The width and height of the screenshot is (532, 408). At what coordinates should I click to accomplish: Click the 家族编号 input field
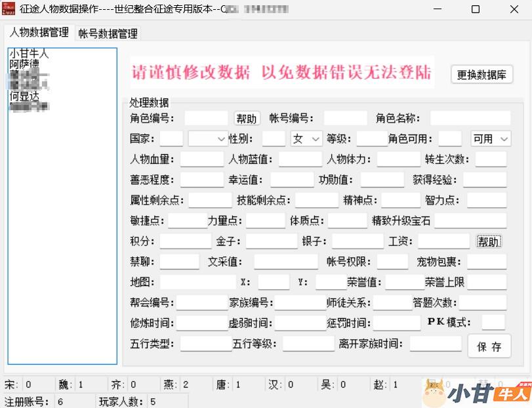coord(300,302)
